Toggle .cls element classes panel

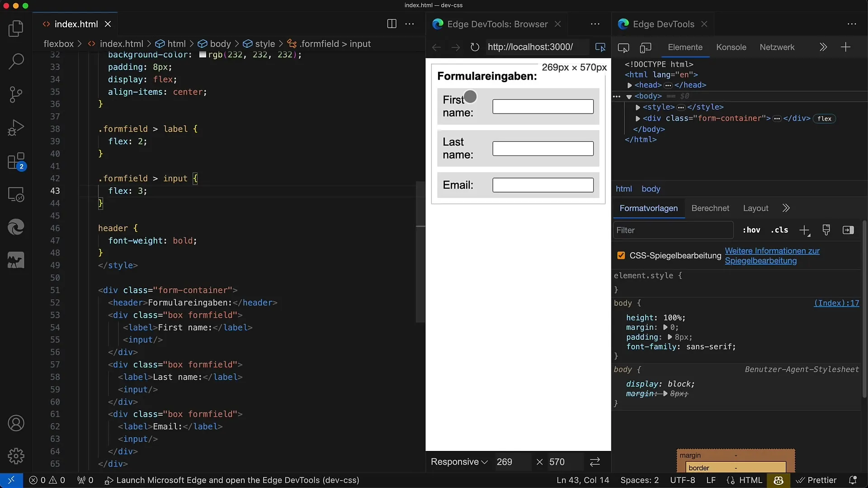coord(779,230)
